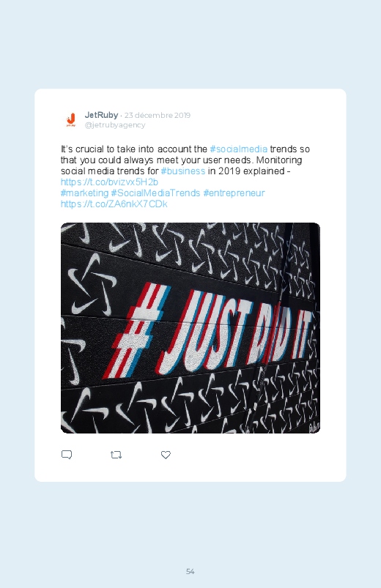Click the tweet body text

click(185, 176)
